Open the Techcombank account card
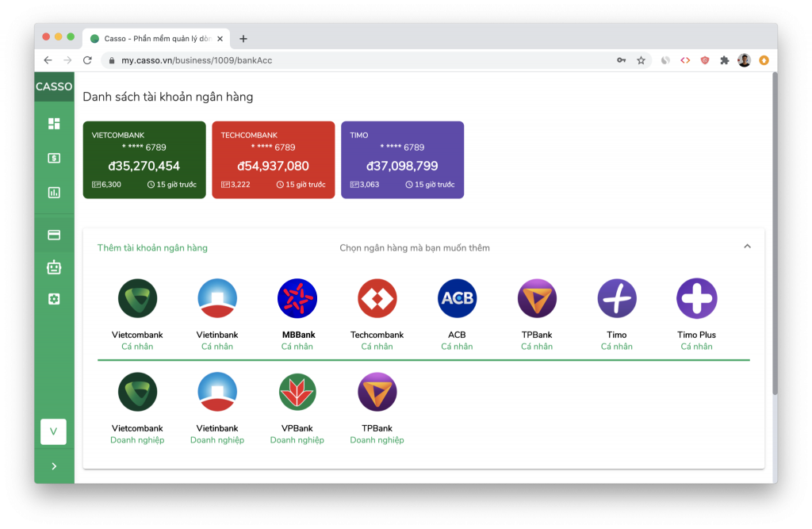This screenshot has width=812, height=529. [x=274, y=159]
